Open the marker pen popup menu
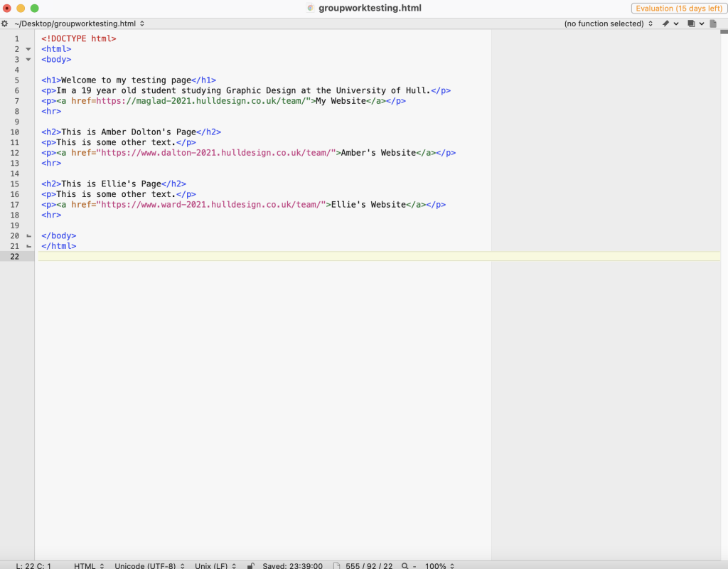This screenshot has width=728, height=569. tap(670, 23)
